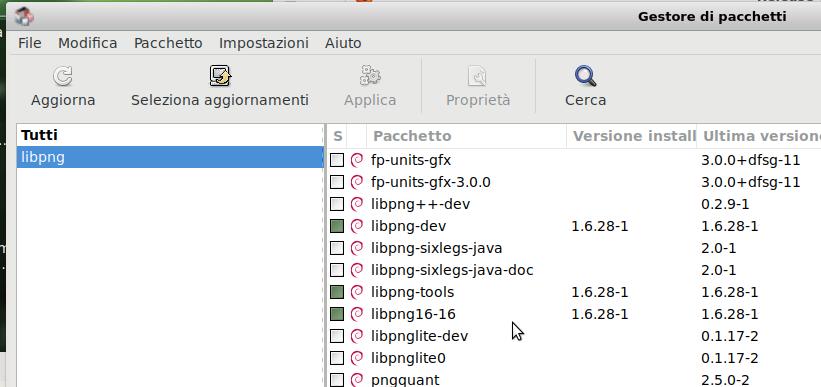Click Debian swirl icon for libpng-sixlegs-java
Image resolution: width=821 pixels, height=387 pixels.
coord(357,248)
